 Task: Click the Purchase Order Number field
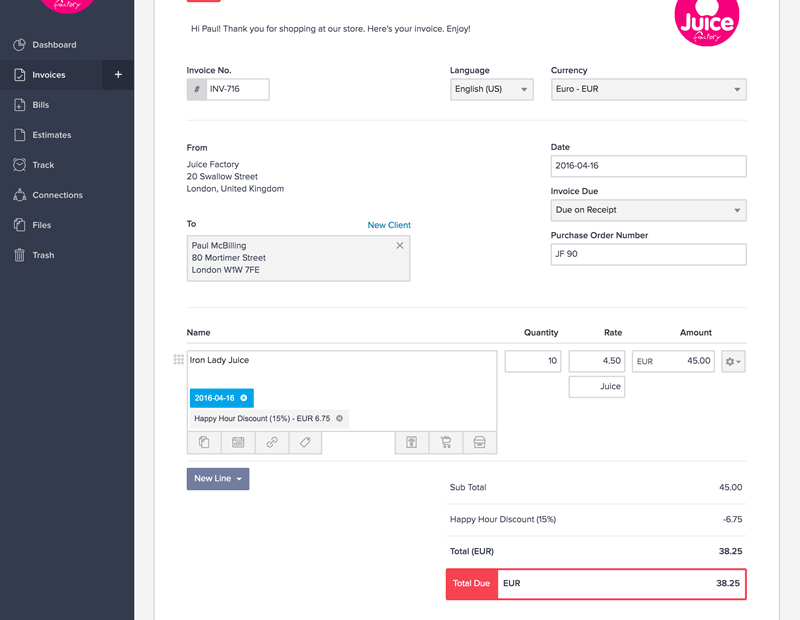tap(648, 254)
